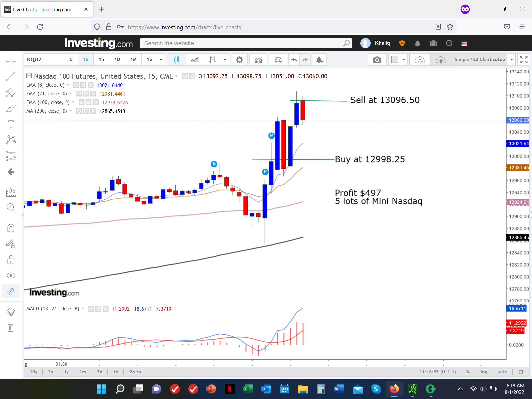
Task: Switch to the 1h timeframe
Action: pyautogui.click(x=101, y=59)
